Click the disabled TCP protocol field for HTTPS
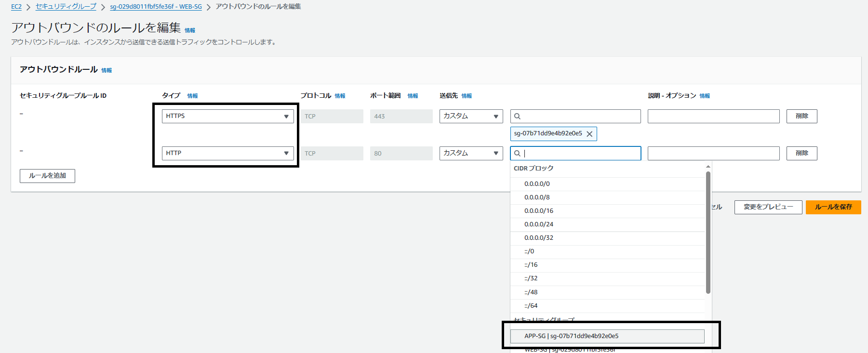868x353 pixels. (332, 116)
